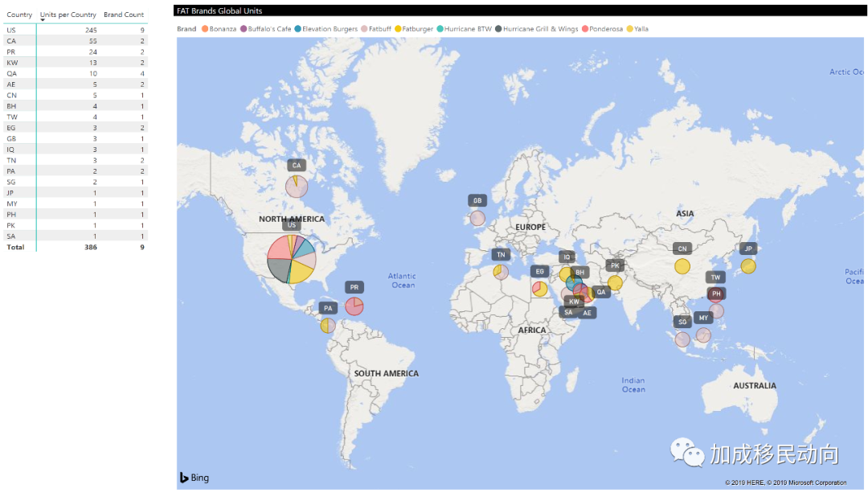868x493 pixels.
Task: Select the CA pie chart on map
Action: [297, 187]
